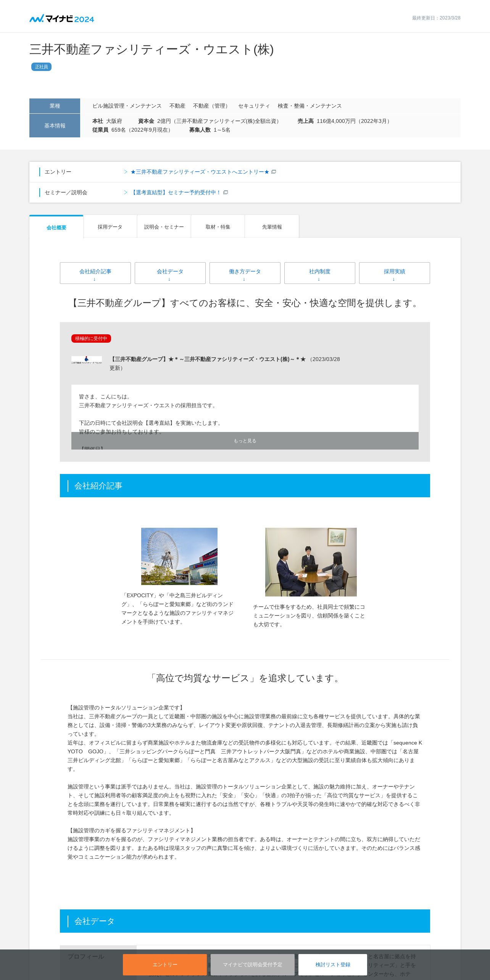Jump to the 働き方データ section
The height and width of the screenshot is (980, 490).
point(245,273)
